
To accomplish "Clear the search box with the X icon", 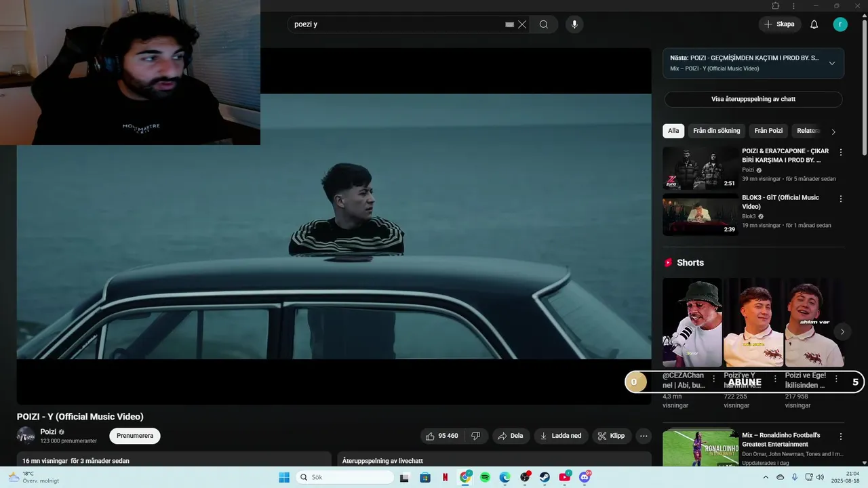I will pos(522,24).
